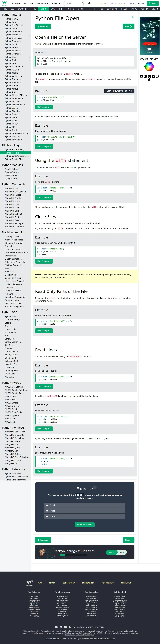Click the question mark beside the Exercise heading

tap(95, 487)
